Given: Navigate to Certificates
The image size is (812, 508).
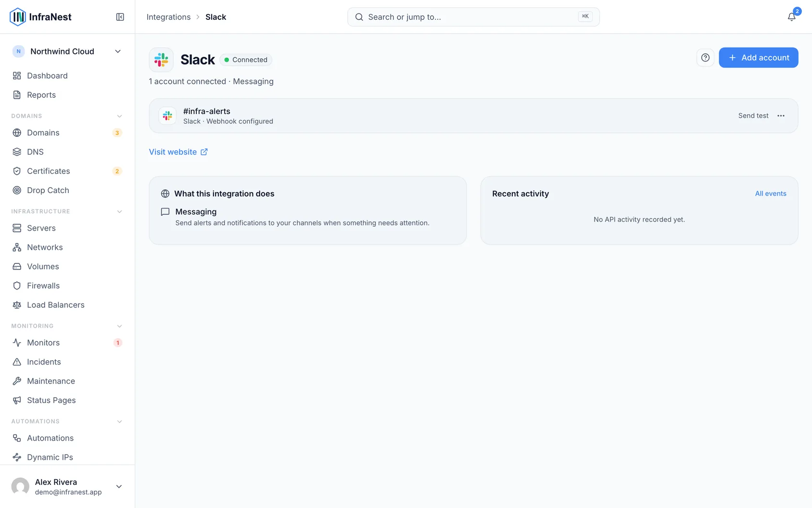Looking at the screenshot, I should [67, 171].
